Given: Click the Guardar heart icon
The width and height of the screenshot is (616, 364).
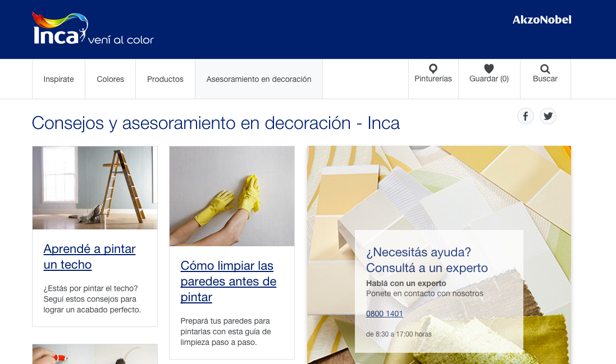Looking at the screenshot, I should coord(489,68).
